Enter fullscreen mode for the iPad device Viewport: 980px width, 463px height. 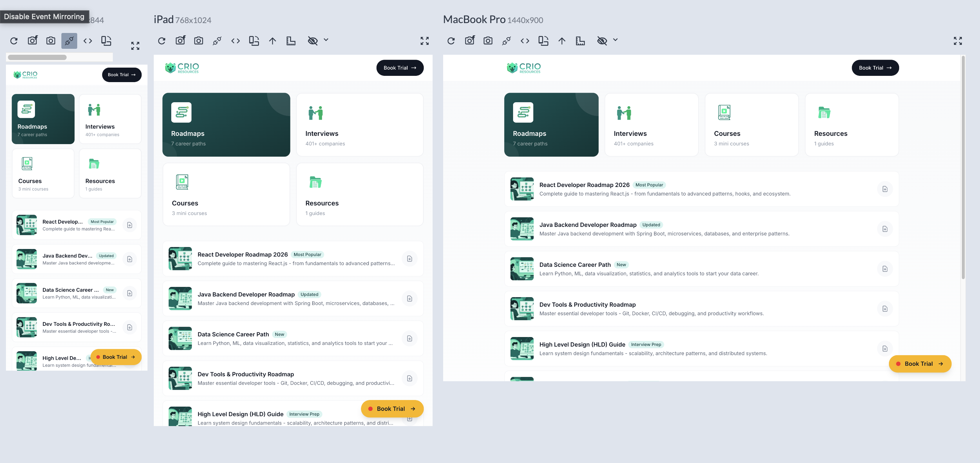(425, 41)
